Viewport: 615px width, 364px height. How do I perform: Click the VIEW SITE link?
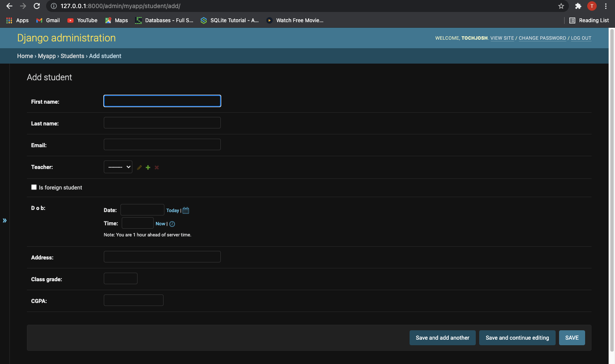click(x=502, y=38)
